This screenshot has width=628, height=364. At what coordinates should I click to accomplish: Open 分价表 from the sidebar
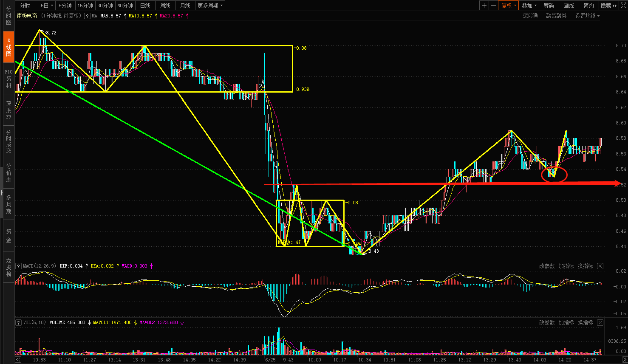click(x=8, y=173)
